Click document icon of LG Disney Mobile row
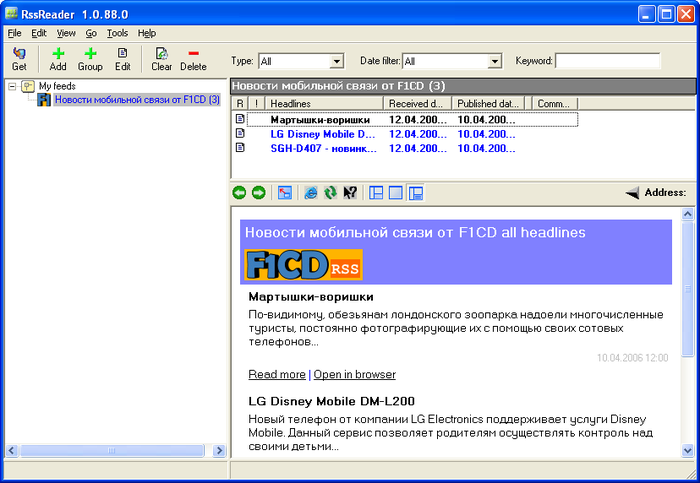The image size is (700, 483). tap(240, 133)
